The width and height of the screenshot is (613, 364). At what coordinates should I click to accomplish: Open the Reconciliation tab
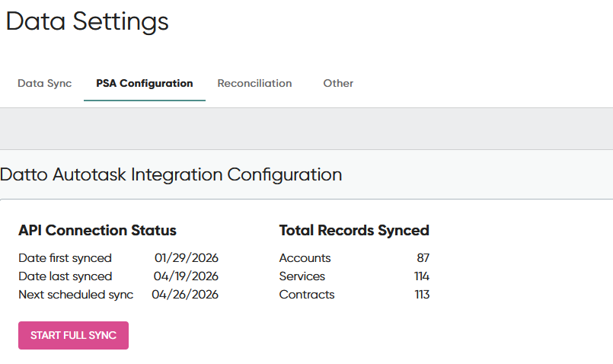tap(254, 83)
